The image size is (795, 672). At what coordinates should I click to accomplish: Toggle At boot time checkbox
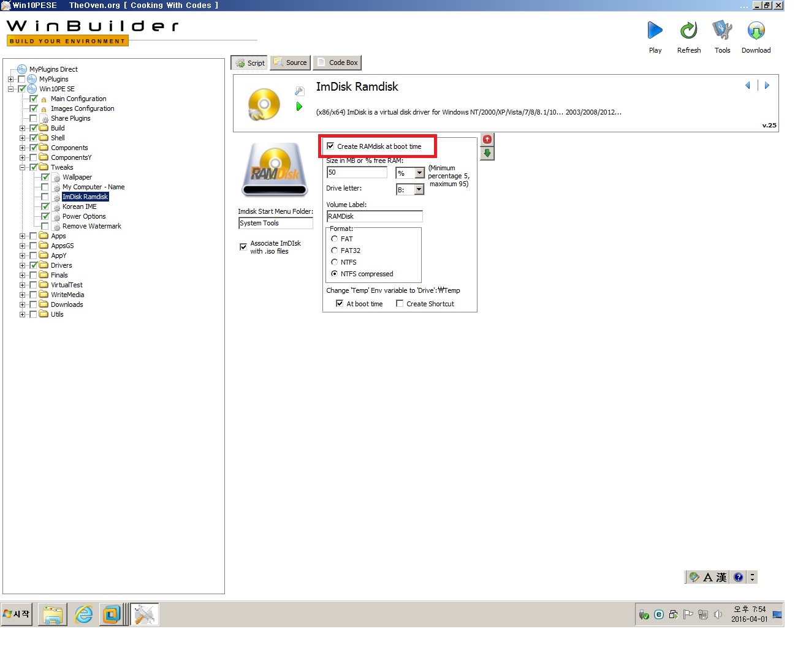[340, 304]
